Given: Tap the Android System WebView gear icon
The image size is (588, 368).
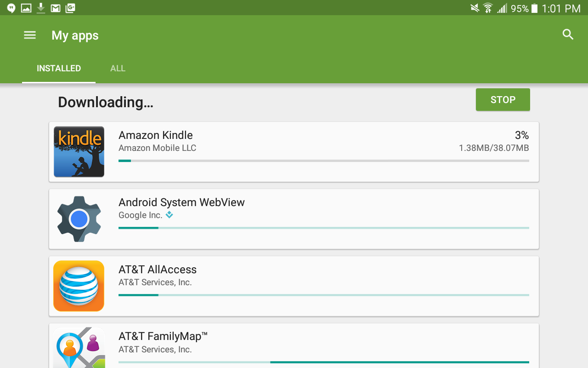Looking at the screenshot, I should [79, 219].
